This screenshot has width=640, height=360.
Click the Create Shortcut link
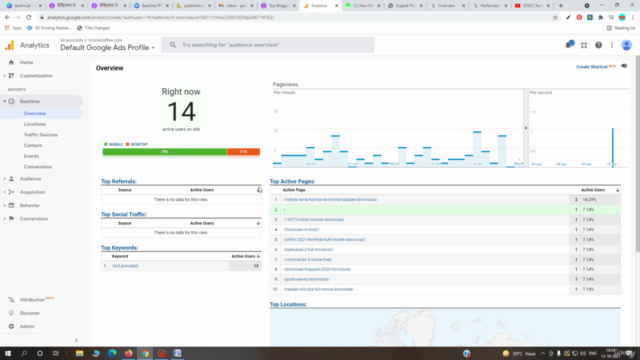tap(591, 67)
